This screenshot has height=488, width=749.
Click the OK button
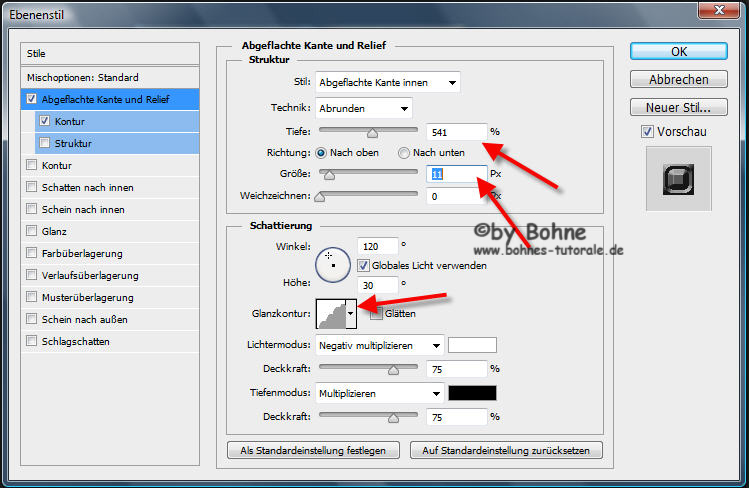coord(679,51)
